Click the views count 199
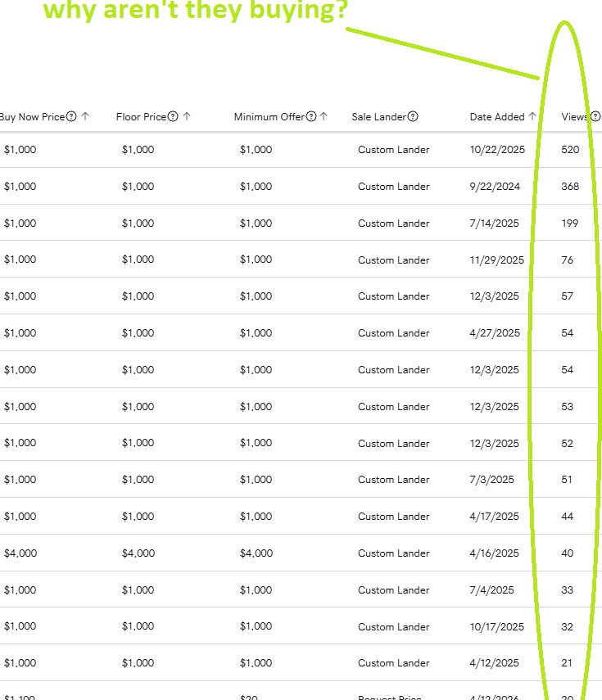The width and height of the screenshot is (602, 700). [x=570, y=224]
